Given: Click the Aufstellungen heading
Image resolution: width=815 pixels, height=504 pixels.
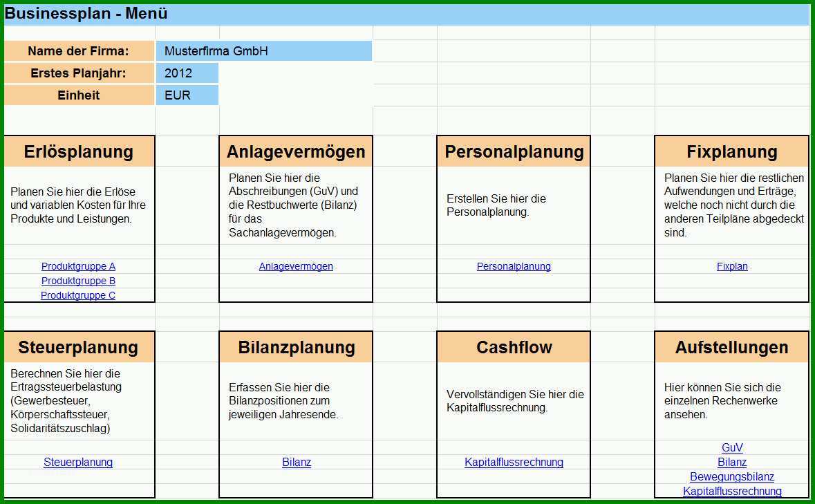Looking at the screenshot, I should 732,347.
